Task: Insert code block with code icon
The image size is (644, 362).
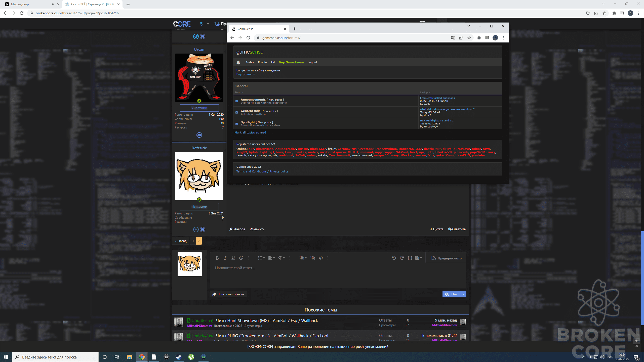Action: pos(321,258)
